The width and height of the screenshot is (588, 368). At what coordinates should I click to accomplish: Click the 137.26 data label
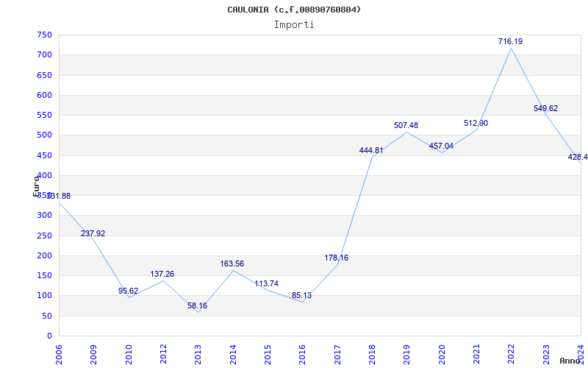(x=162, y=274)
